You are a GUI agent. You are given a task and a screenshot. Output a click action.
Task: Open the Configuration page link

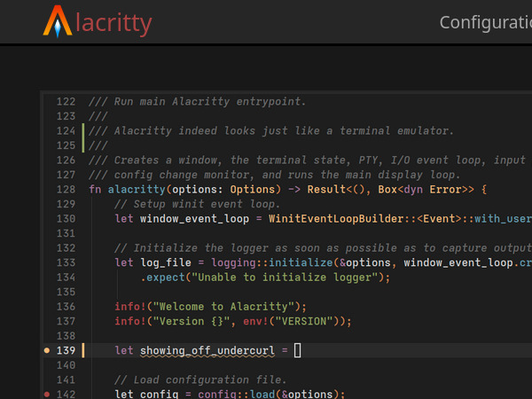485,23
